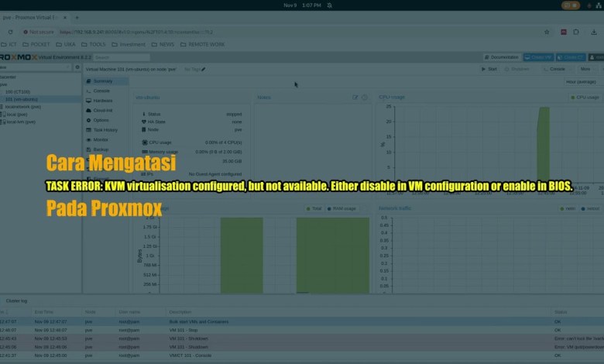Image resolution: width=604 pixels, height=364 pixels.
Task: Open the Monitor tab
Action: pos(101,140)
